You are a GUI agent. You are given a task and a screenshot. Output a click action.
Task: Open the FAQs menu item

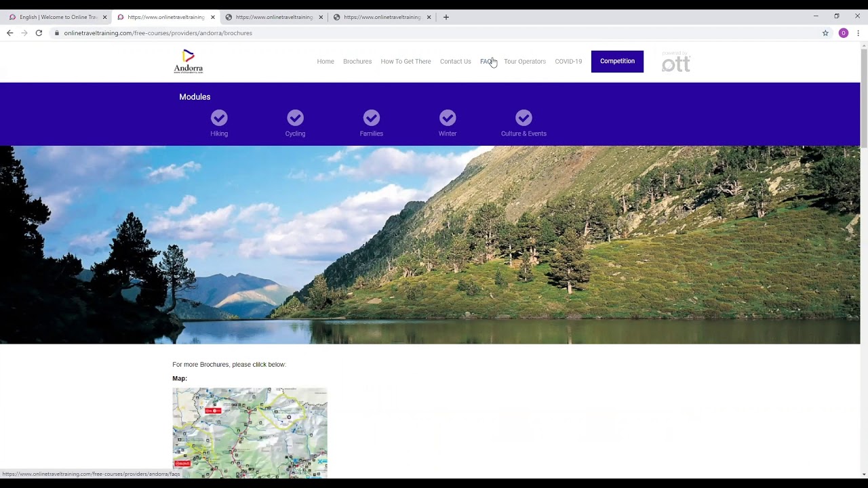click(x=488, y=61)
